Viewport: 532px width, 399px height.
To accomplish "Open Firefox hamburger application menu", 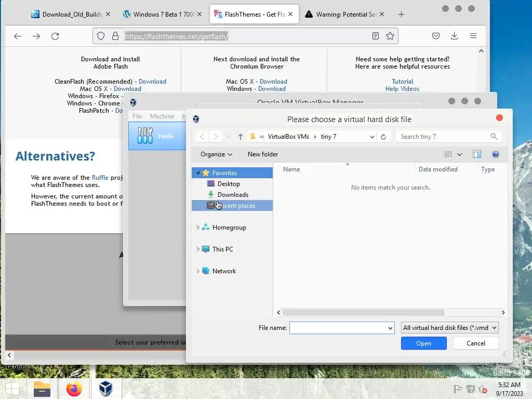I will pos(473,36).
